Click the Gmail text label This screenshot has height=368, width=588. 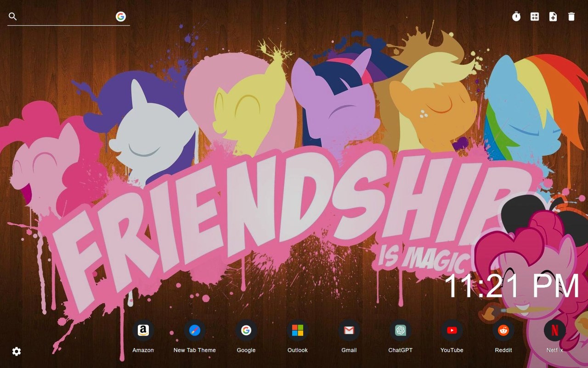click(x=349, y=350)
